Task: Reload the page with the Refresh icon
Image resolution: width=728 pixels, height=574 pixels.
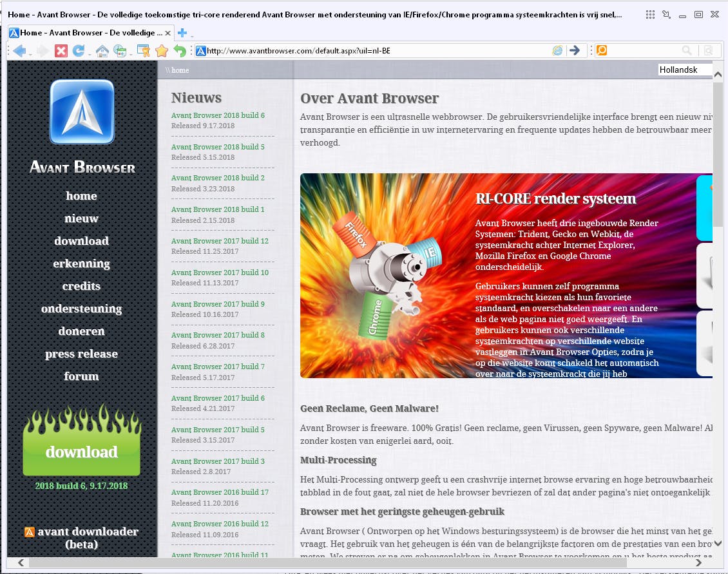Action: pos(78,51)
